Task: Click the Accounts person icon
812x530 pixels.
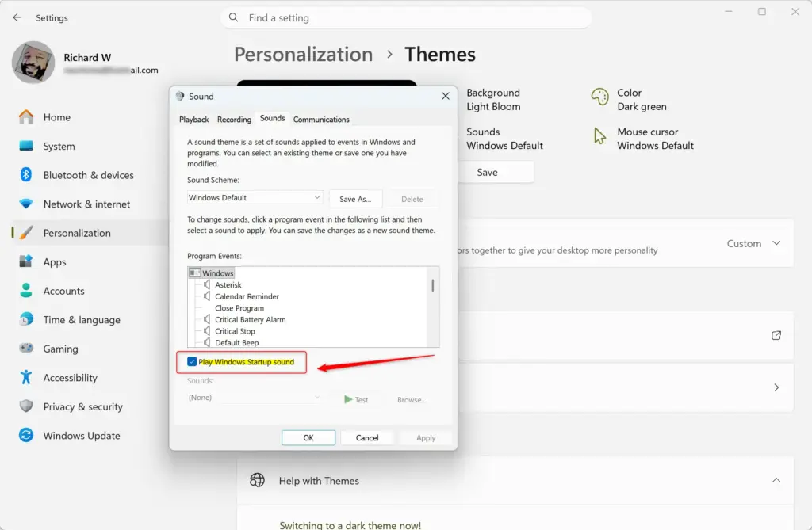Action: coord(26,291)
